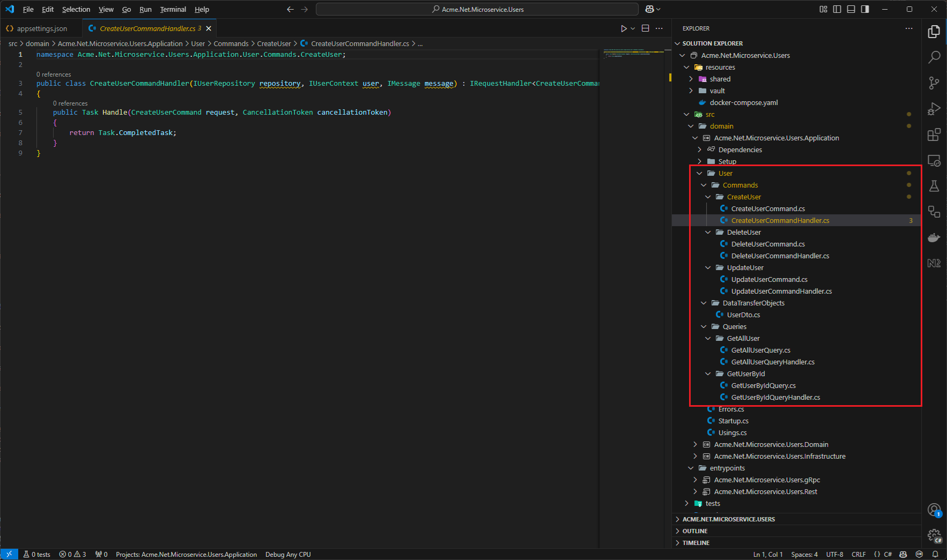Collapse the Queries folder
The width and height of the screenshot is (947, 560).
coord(704,326)
